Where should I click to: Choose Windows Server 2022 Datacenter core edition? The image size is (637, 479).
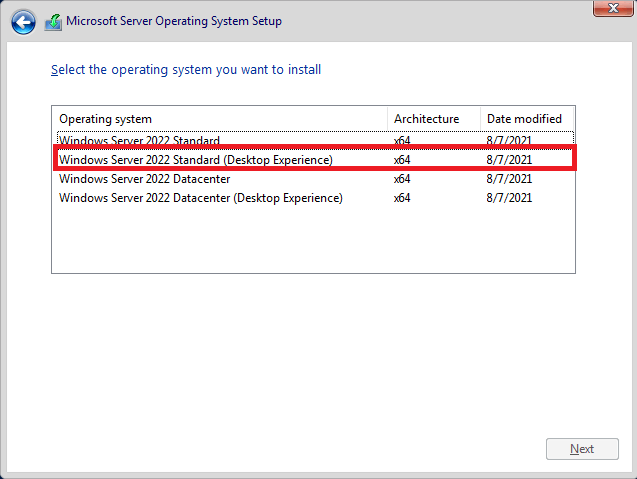pyautogui.click(x=145, y=179)
